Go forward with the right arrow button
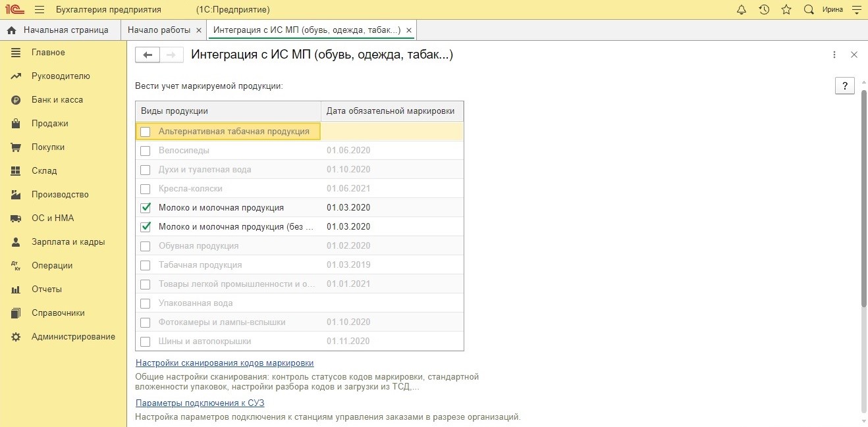This screenshot has height=427, width=868. (171, 55)
